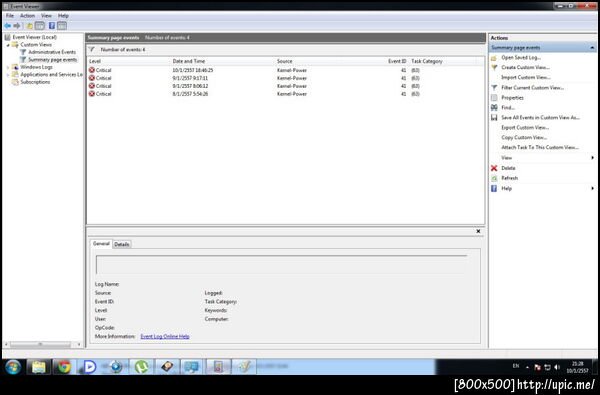This screenshot has height=395, width=600.
Task: Select the Critical event logged 9/1/2557 9:17:11
Action: pyautogui.click(x=285, y=78)
